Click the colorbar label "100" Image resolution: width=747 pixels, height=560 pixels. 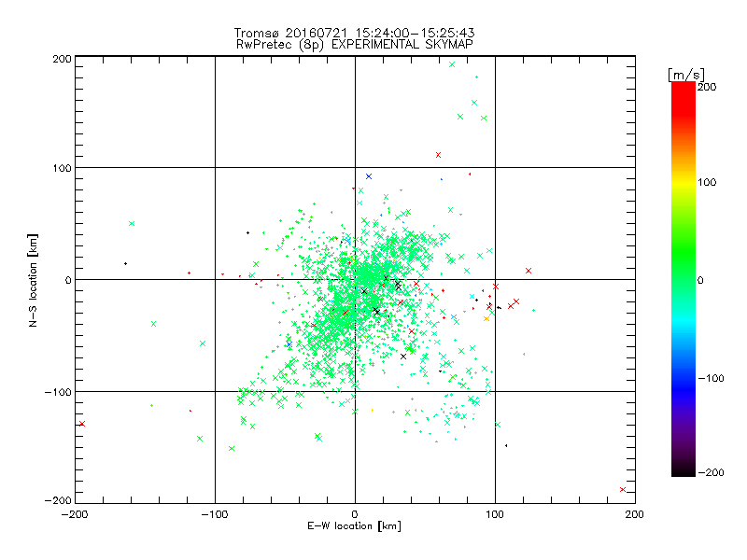707,182
